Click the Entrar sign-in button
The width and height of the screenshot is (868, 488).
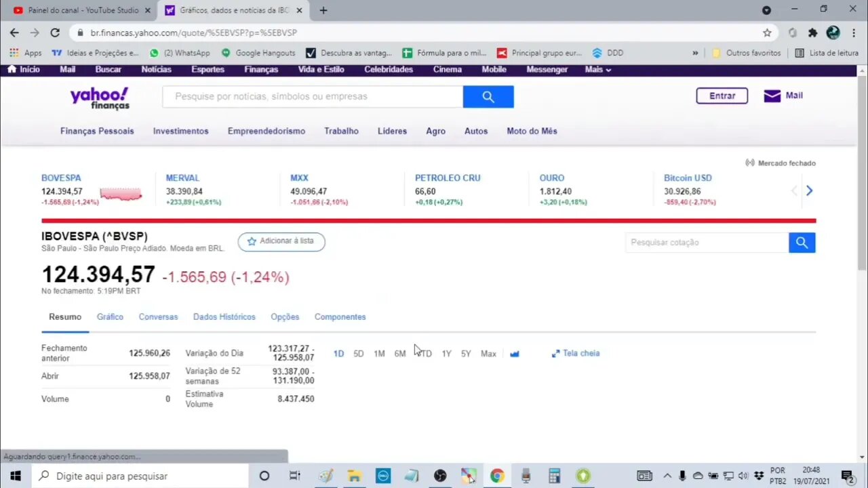tap(722, 96)
